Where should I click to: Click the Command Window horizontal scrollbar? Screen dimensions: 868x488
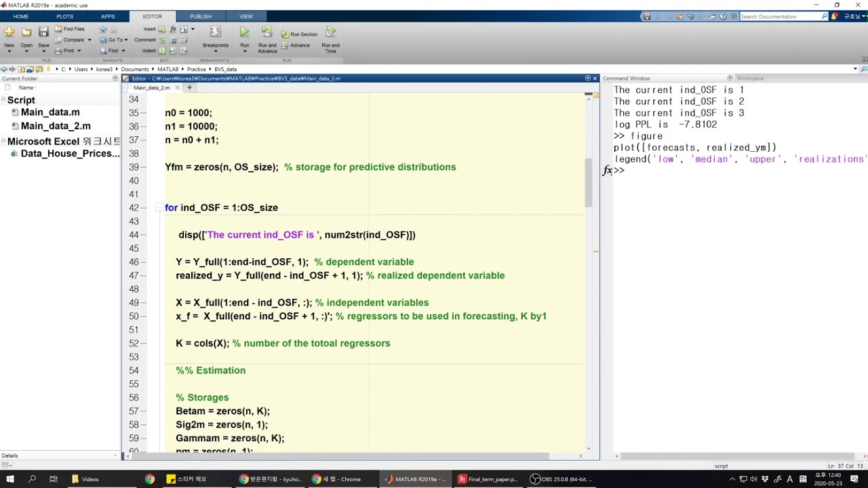pos(739,456)
